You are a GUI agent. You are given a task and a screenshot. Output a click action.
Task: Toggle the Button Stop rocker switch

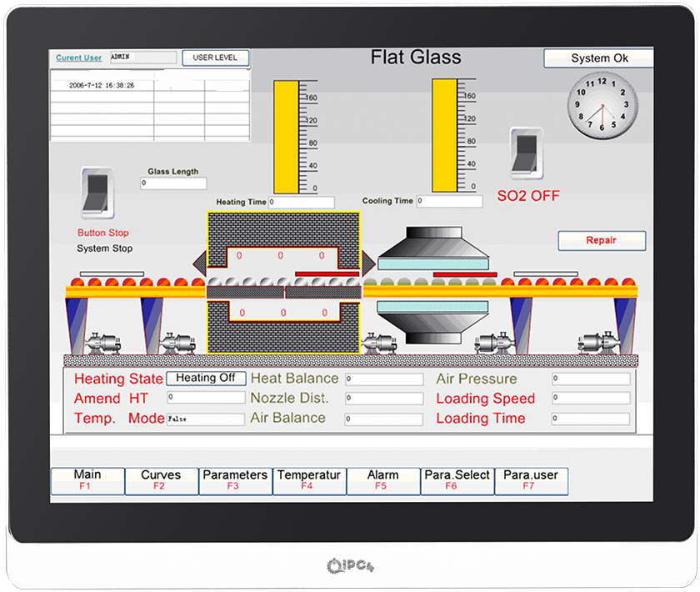(97, 193)
